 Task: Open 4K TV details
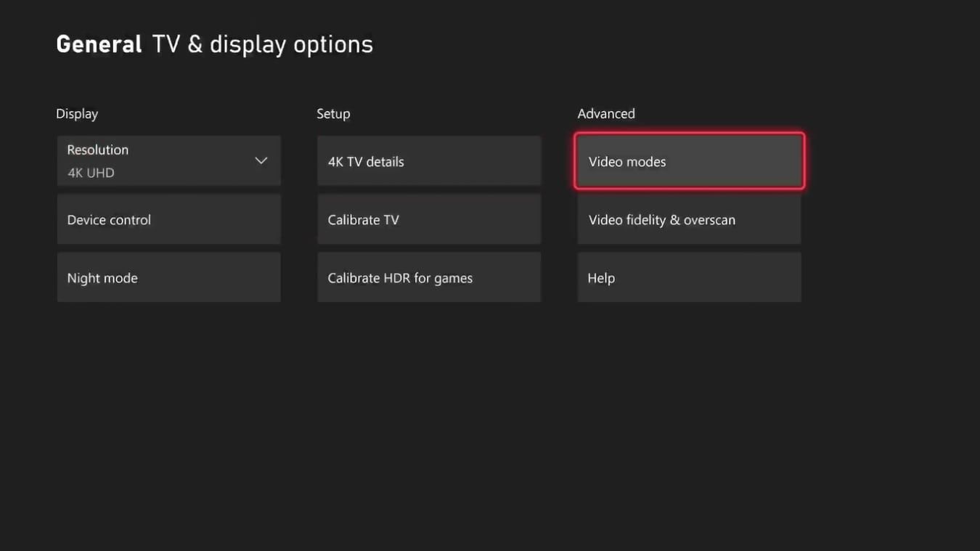[428, 161]
